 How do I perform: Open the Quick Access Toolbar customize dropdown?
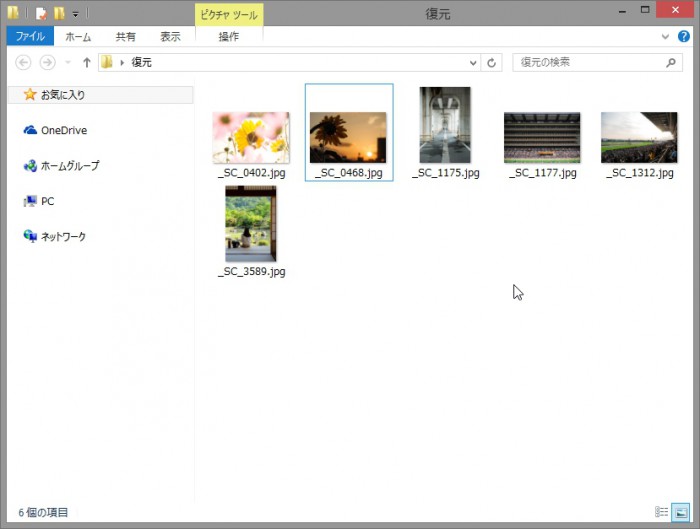pyautogui.click(x=75, y=14)
